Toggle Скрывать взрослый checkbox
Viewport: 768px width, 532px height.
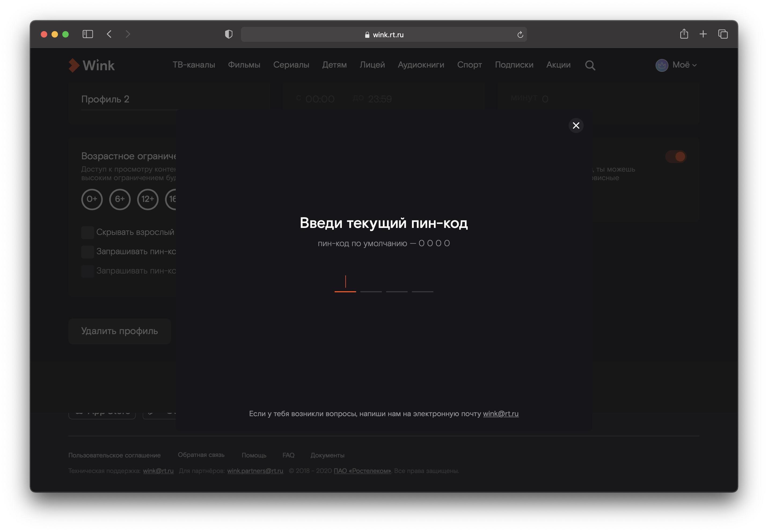click(x=88, y=232)
